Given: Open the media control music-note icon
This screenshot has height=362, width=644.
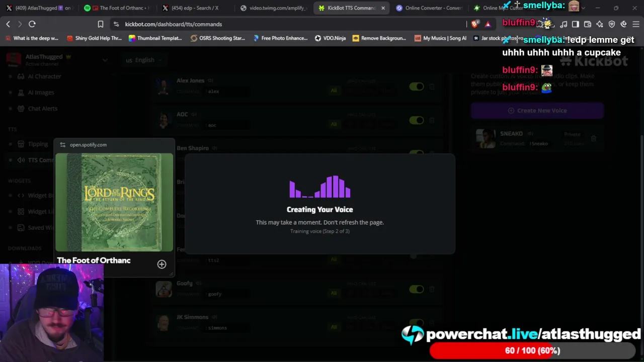Looking at the screenshot, I should pyautogui.click(x=563, y=24).
